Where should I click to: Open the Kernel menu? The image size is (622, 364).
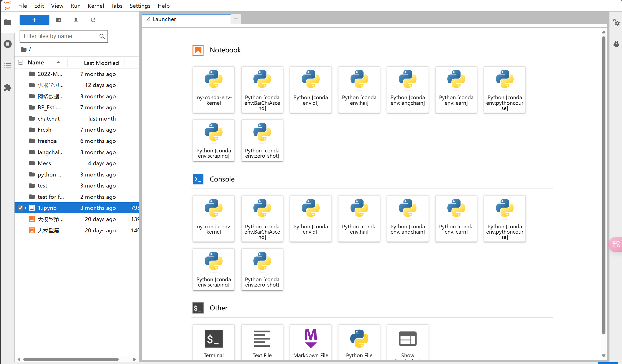pos(96,6)
